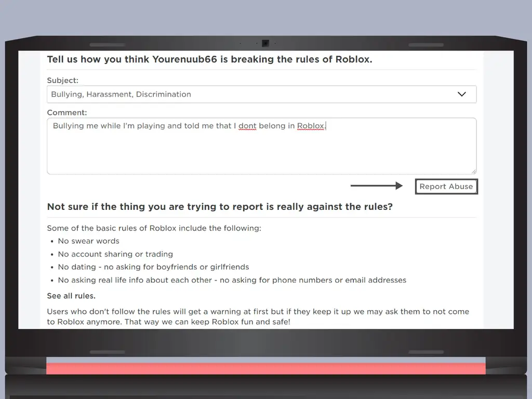Click the 'Not sure if the thing' heading
Screen dimensions: 532x399
(220, 207)
